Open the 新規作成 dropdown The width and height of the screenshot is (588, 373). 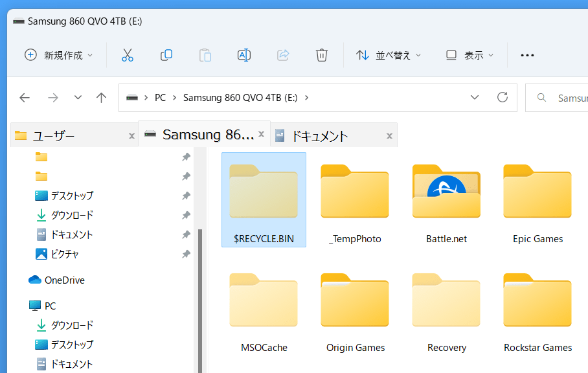click(x=58, y=55)
